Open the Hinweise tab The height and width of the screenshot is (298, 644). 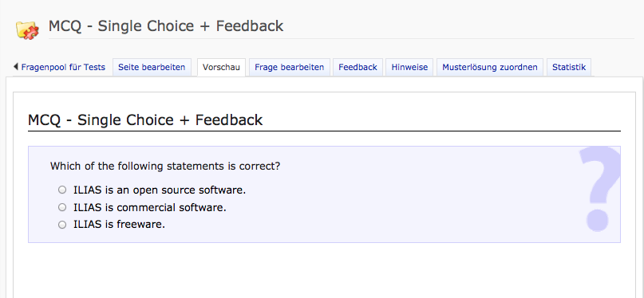[409, 67]
